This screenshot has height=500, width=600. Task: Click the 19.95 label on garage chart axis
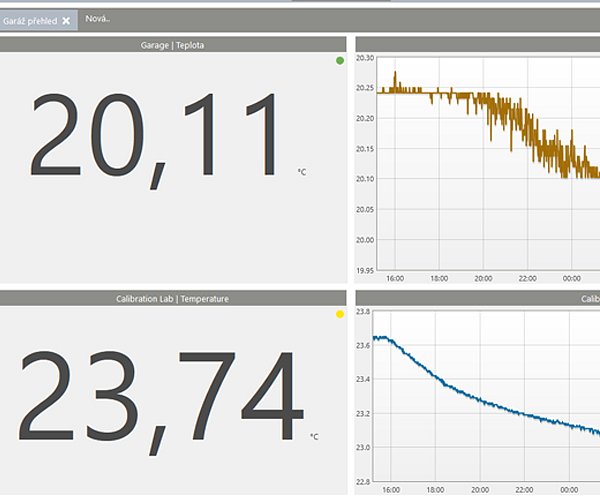pyautogui.click(x=365, y=270)
